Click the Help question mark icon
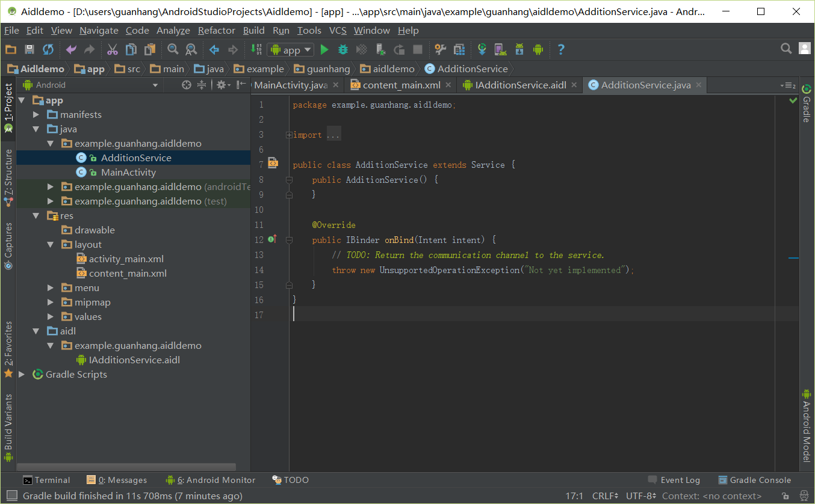The image size is (815, 504). tap(561, 49)
